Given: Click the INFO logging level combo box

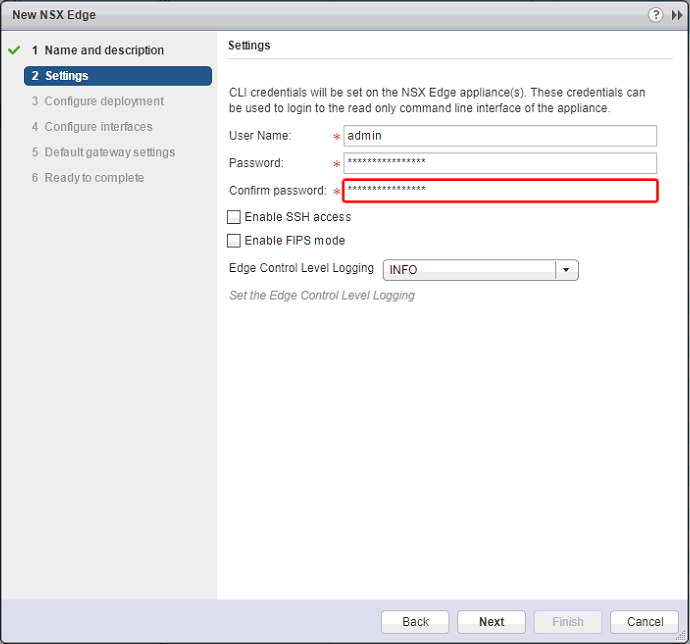Looking at the screenshot, I should coord(469,270).
